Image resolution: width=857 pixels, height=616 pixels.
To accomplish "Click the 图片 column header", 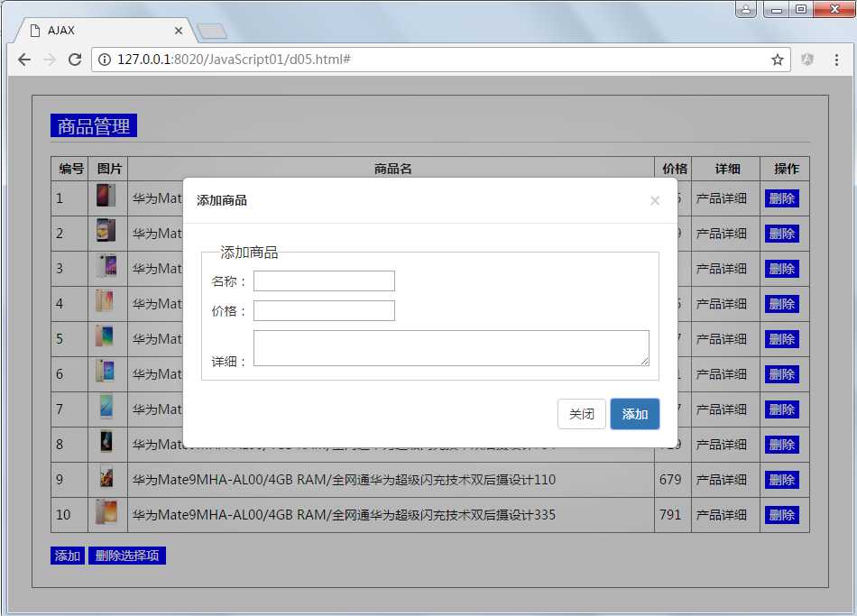I will [109, 169].
